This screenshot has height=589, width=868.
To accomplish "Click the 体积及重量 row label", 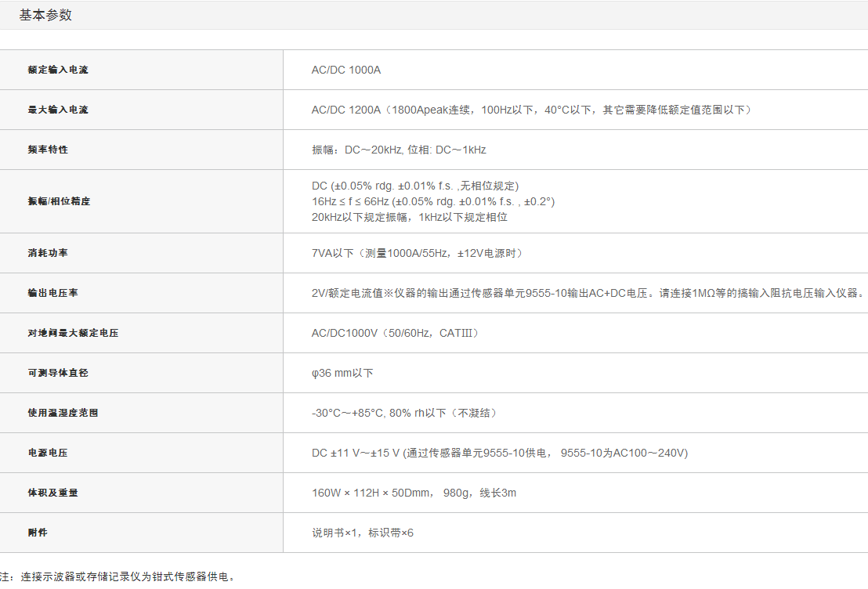I will coord(52,493).
